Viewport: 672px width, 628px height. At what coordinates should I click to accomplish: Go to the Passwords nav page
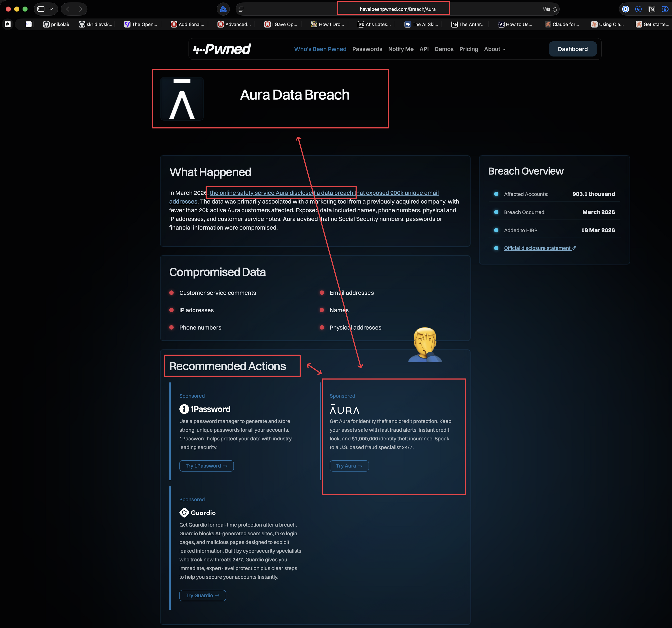367,49
